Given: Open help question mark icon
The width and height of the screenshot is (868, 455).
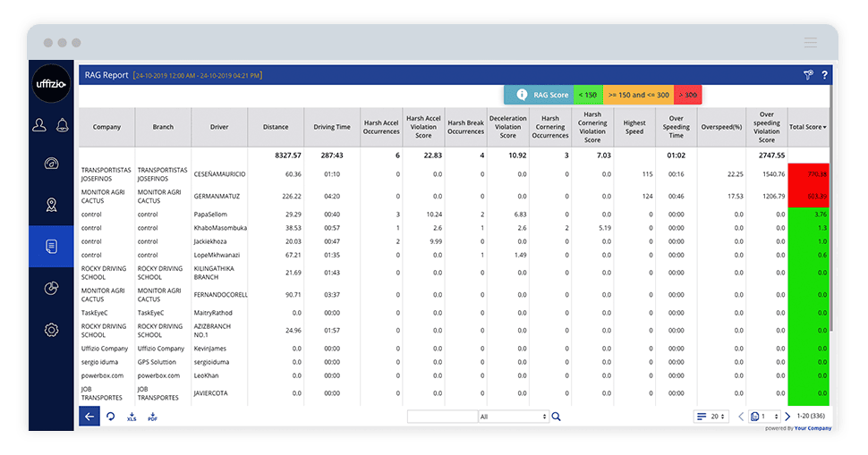Looking at the screenshot, I should pos(824,75).
